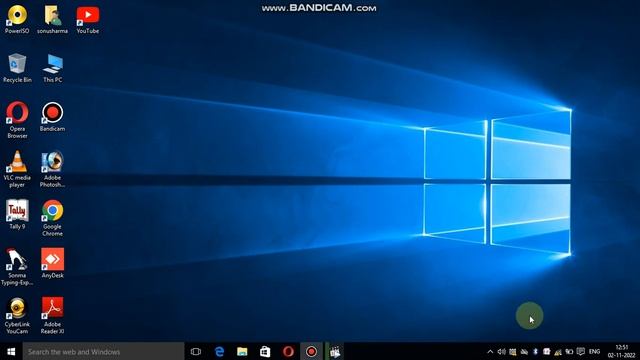The width and height of the screenshot is (640, 360).
Task: Select the Tally 9 desktop shortcut
Action: click(x=17, y=214)
